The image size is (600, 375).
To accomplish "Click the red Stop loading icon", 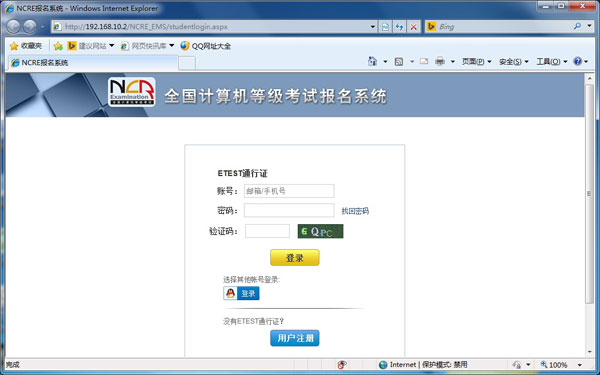I will (413, 27).
